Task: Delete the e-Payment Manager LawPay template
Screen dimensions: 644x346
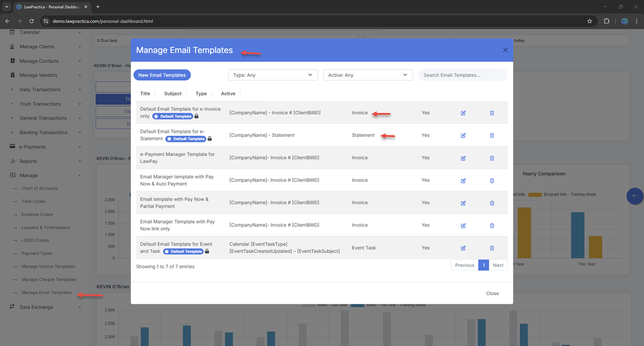Action: coord(492,158)
